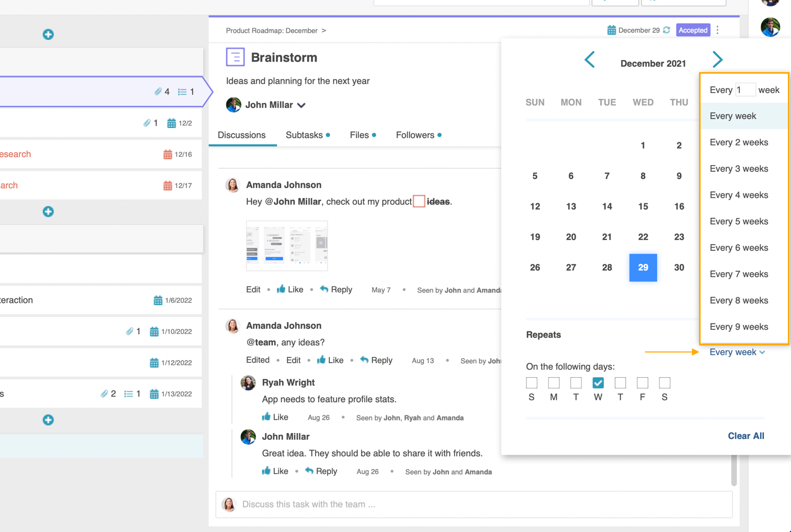Switch to the Subtasks tab
The width and height of the screenshot is (791, 532).
304,135
